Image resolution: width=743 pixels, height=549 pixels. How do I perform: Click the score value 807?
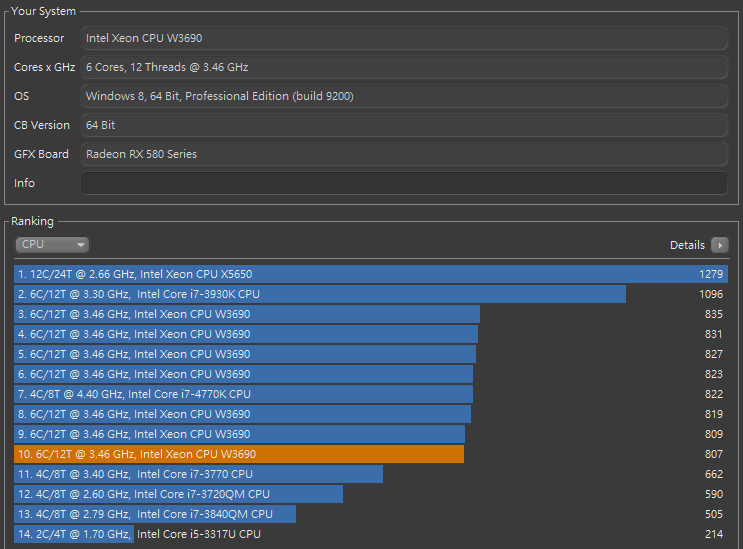(714, 454)
